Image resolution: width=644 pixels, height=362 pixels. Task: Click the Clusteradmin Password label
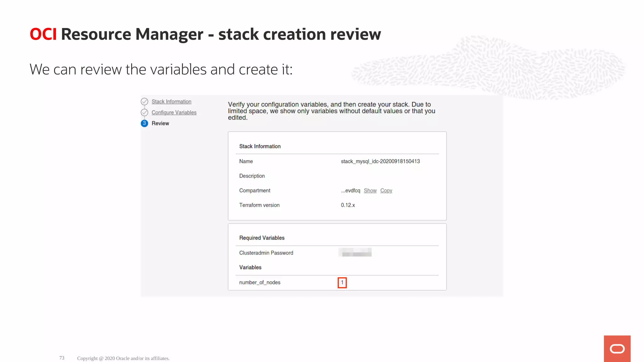click(266, 253)
